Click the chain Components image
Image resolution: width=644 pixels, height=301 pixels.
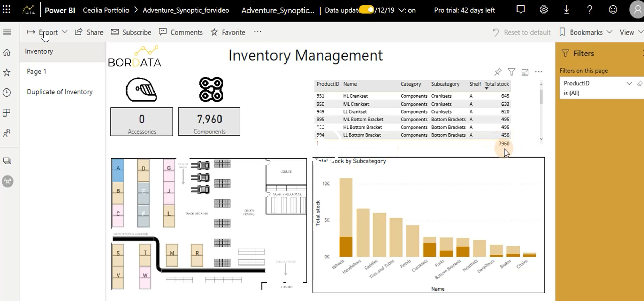click(x=211, y=90)
